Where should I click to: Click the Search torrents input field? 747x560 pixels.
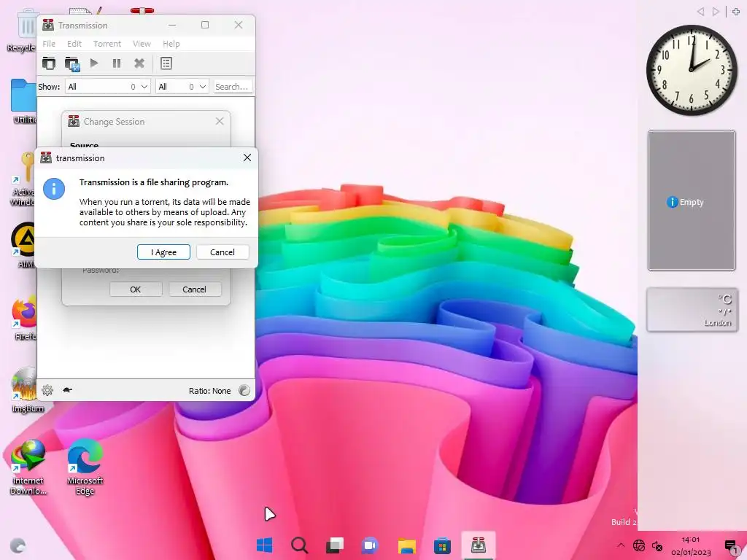[233, 87]
